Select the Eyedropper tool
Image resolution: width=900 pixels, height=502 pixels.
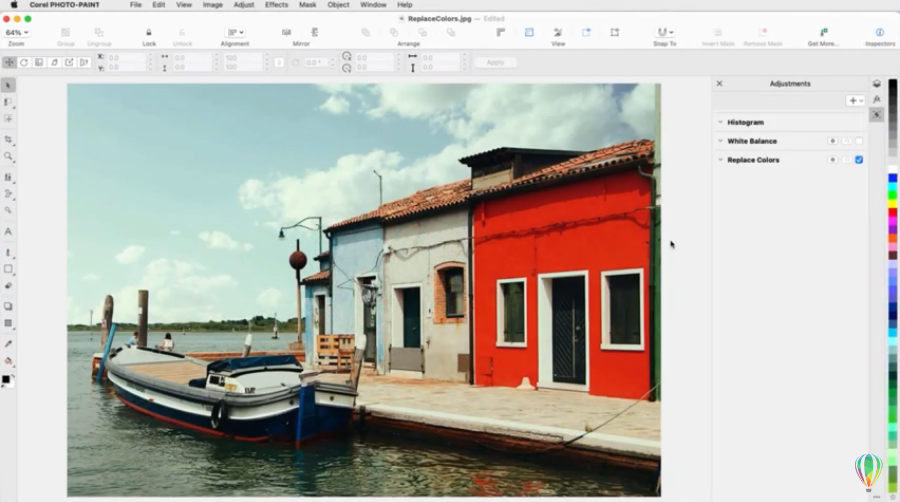pyautogui.click(x=8, y=344)
